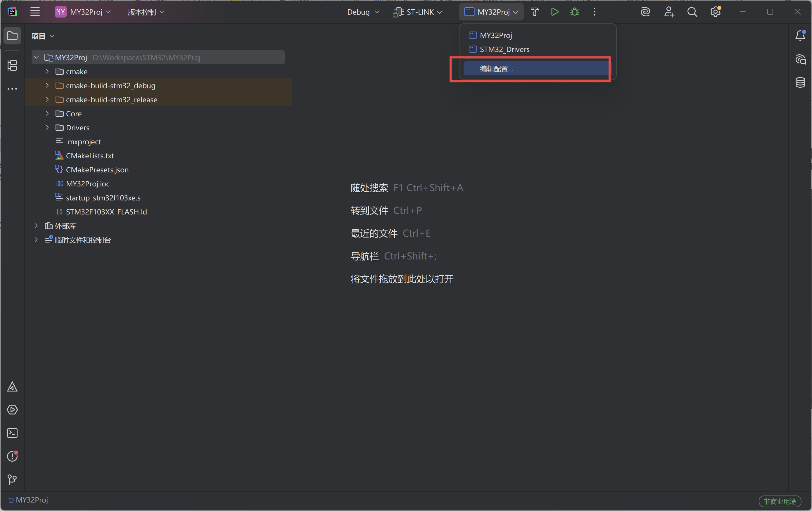Click the Search Everywhere magnifier icon
Viewport: 812px width, 511px height.
click(x=692, y=12)
